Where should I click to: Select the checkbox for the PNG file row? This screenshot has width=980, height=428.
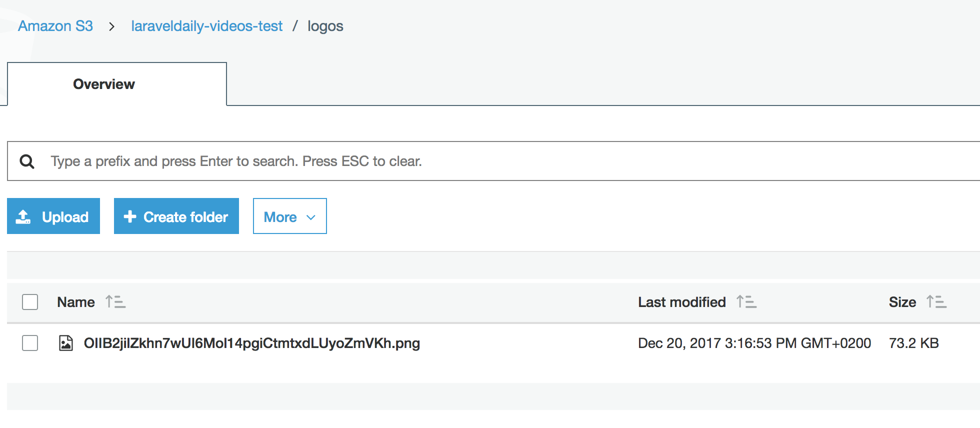pyautogui.click(x=30, y=343)
